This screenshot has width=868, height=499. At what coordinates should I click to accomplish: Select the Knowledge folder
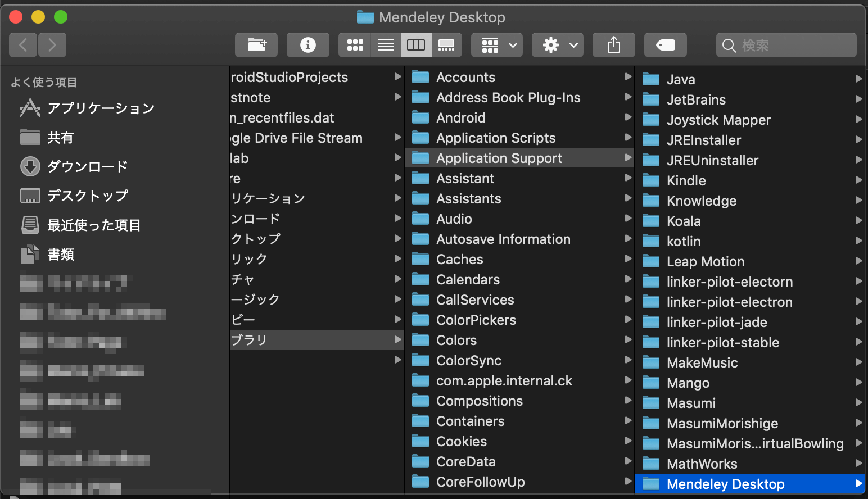coord(750,201)
